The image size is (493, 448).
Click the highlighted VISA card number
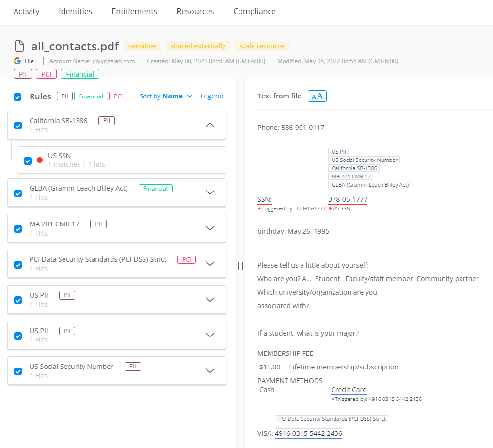[x=308, y=433]
